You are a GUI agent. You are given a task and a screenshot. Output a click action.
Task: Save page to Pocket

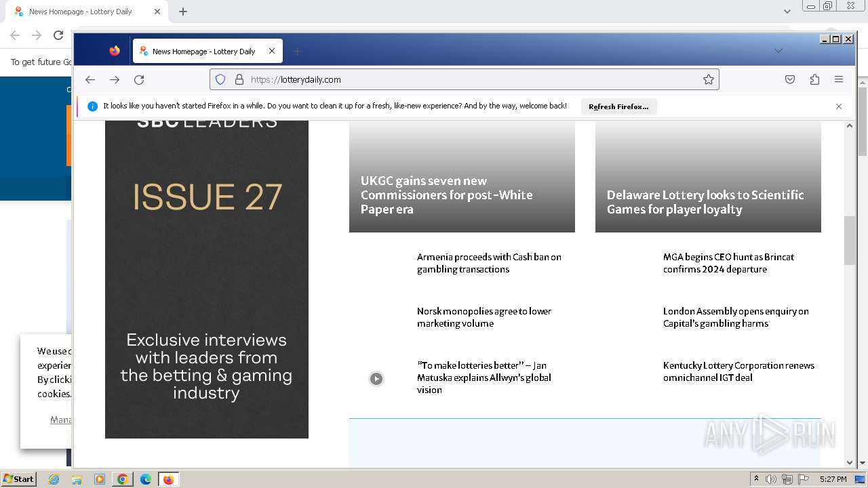[x=790, y=79]
